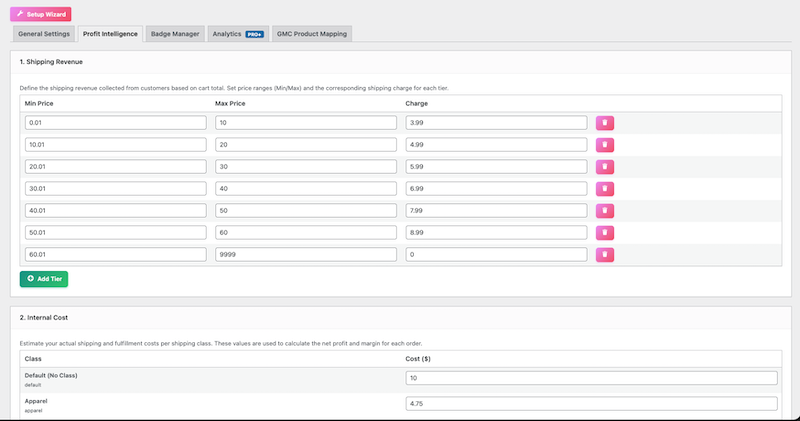Trash the 40.01 to 50 tier
This screenshot has width=800, height=421.
pos(605,211)
